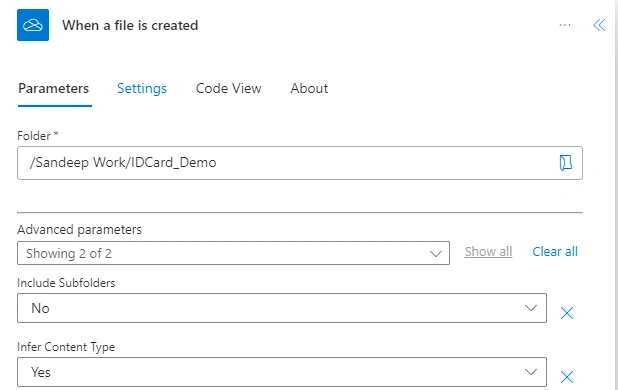Click the Folder path input field
This screenshot has width=618, height=390.
[300, 163]
